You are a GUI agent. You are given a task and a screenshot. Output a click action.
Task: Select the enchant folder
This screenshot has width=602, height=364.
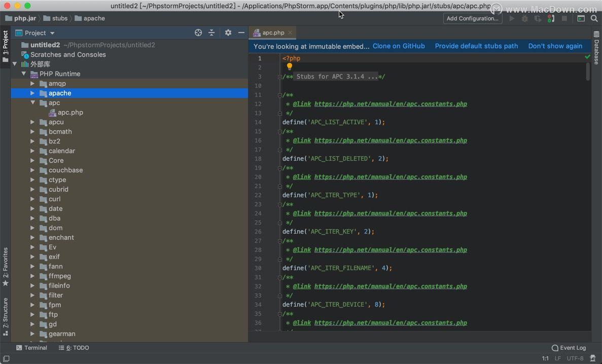[x=61, y=237]
